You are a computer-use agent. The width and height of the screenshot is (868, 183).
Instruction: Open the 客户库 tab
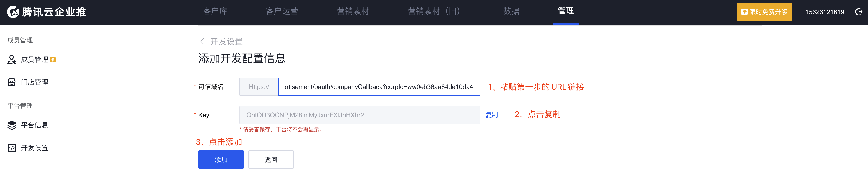point(215,11)
